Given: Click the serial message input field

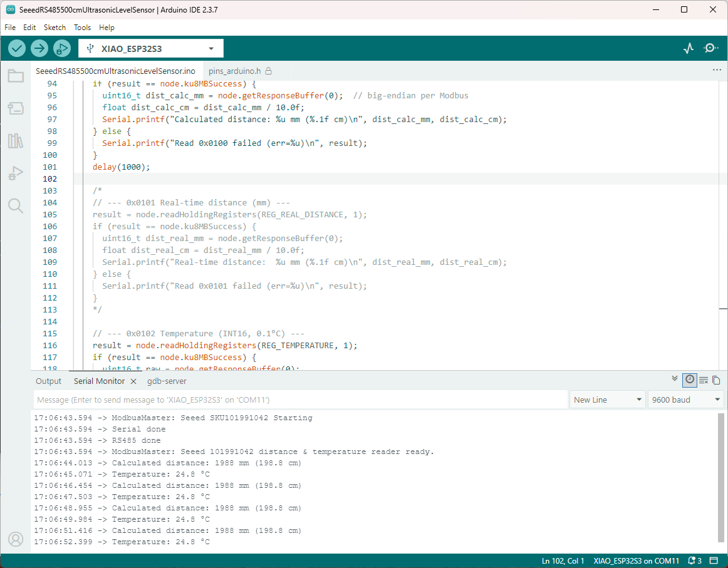Looking at the screenshot, I should tap(301, 400).
